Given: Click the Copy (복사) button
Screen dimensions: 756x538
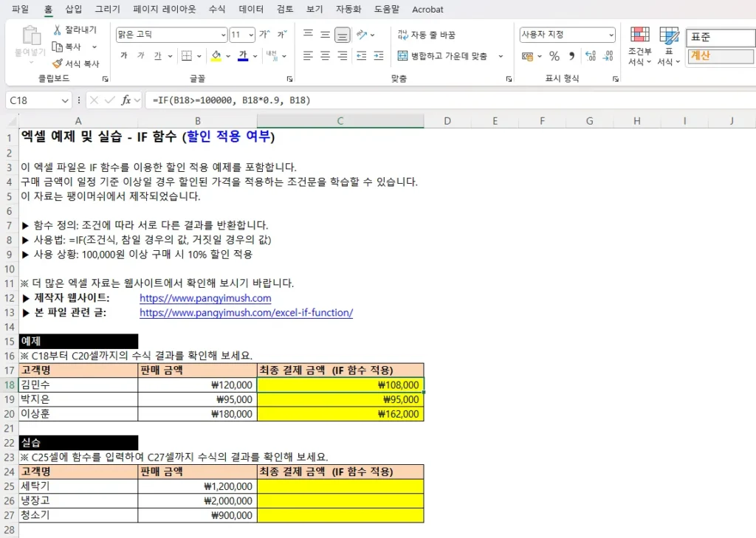Looking at the screenshot, I should click(x=67, y=46).
